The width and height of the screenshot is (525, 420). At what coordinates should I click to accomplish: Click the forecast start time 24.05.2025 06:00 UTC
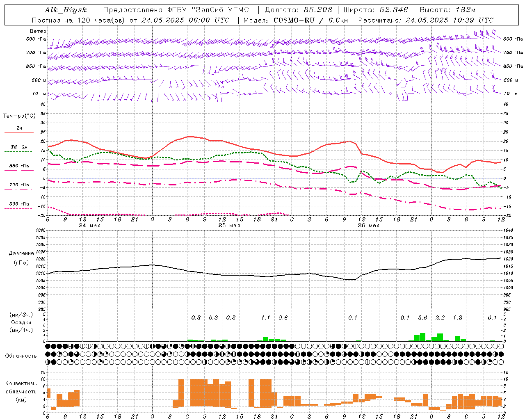tap(185, 20)
